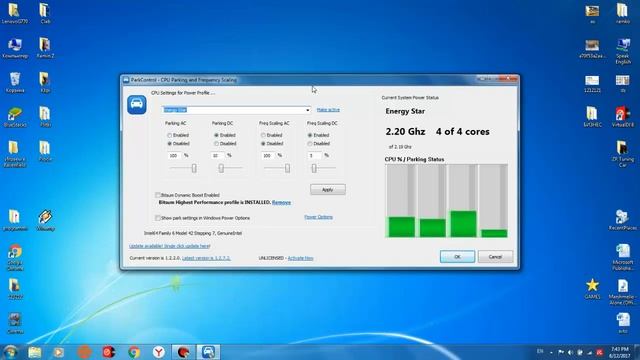The width and height of the screenshot is (640, 360).
Task: Click the ParkControl taskbar button
Action: 209,352
